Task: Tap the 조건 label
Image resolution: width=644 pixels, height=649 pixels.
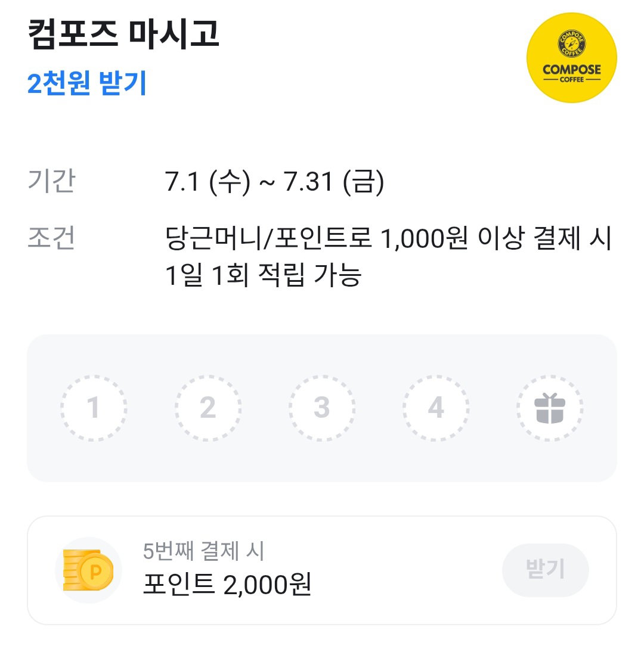Action: click(51, 238)
